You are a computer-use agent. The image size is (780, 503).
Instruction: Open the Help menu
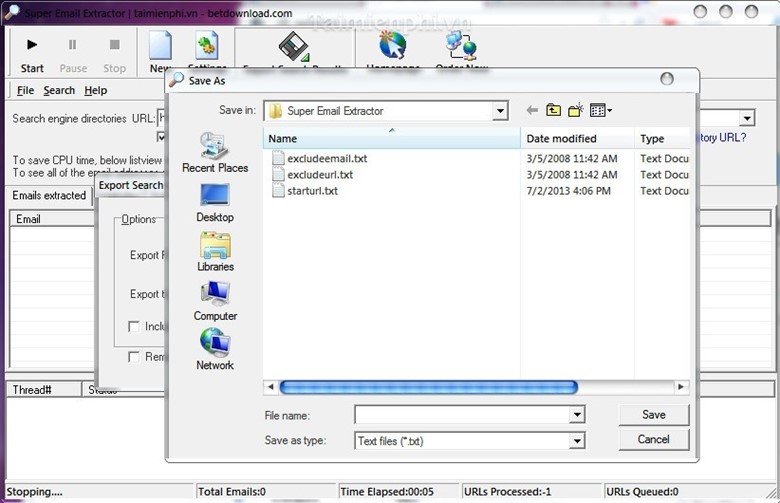point(96,91)
